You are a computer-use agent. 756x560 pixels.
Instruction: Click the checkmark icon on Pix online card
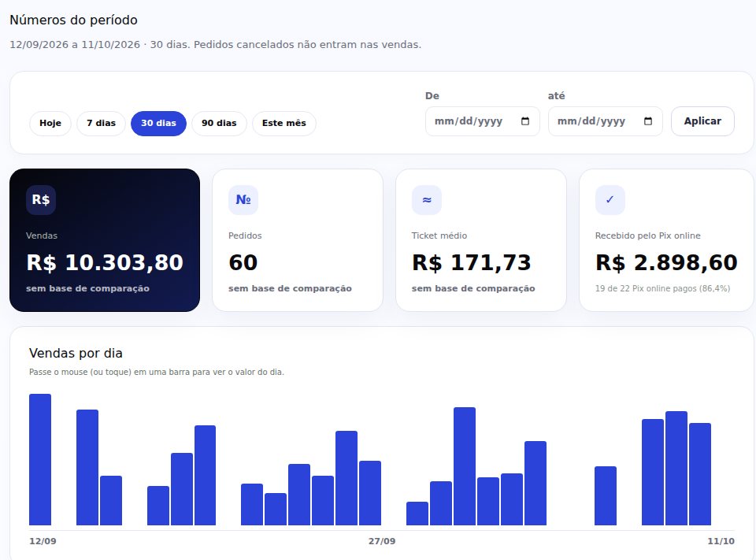tap(610, 200)
